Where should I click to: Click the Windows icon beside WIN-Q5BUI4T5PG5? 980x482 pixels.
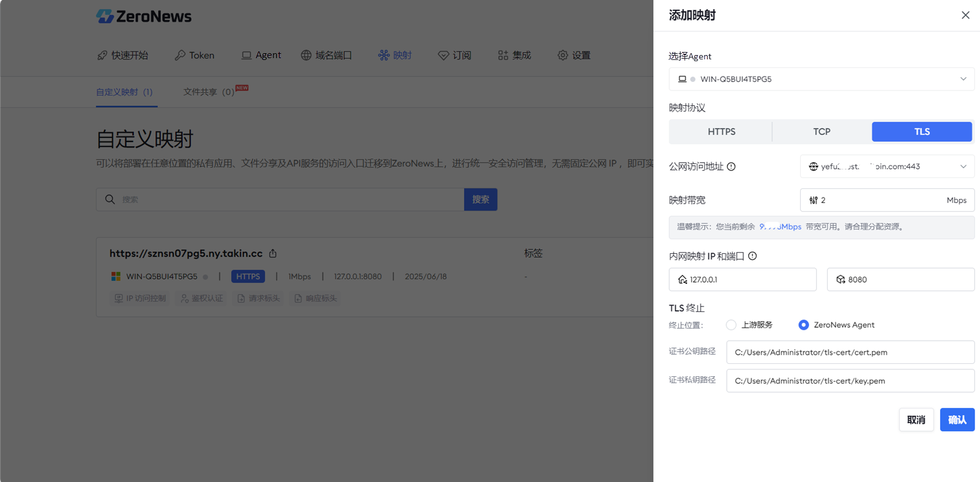tap(116, 276)
